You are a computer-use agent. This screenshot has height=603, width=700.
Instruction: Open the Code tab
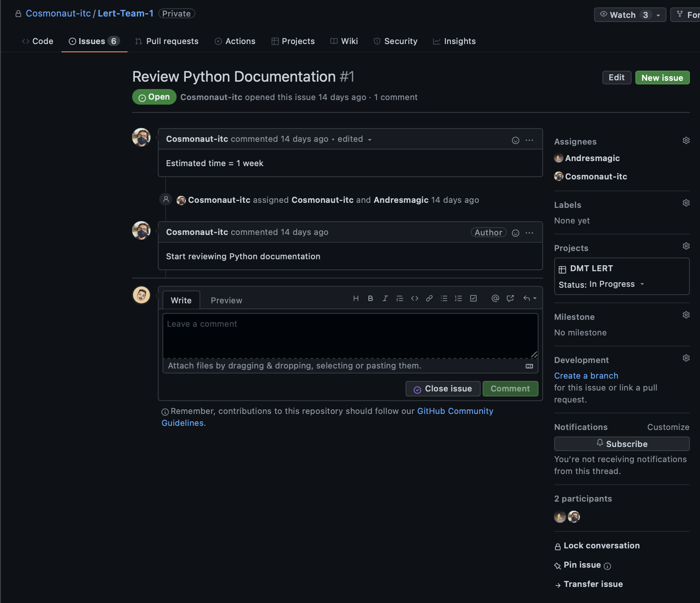[38, 41]
